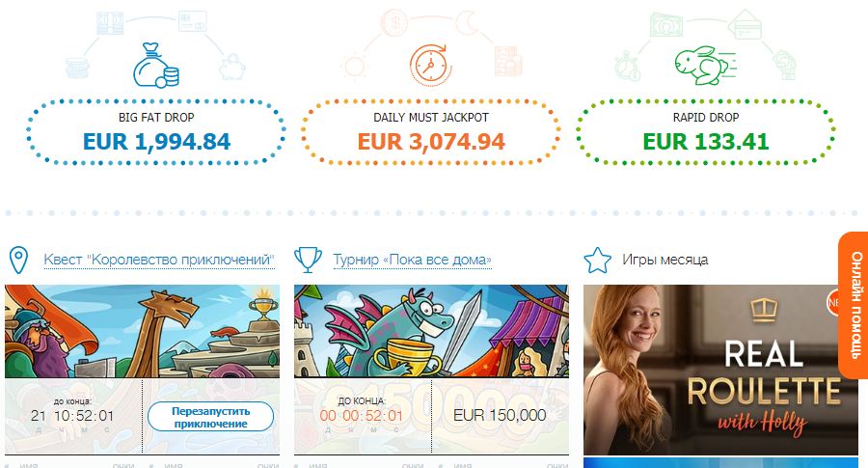Click the Big Fat Drop money bag icon

click(154, 64)
